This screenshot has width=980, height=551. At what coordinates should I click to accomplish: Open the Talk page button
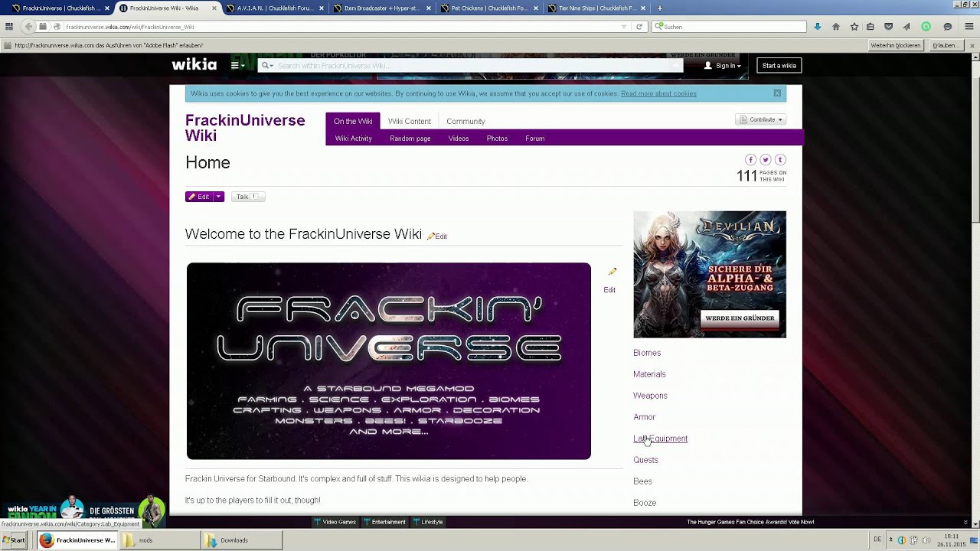tap(248, 197)
